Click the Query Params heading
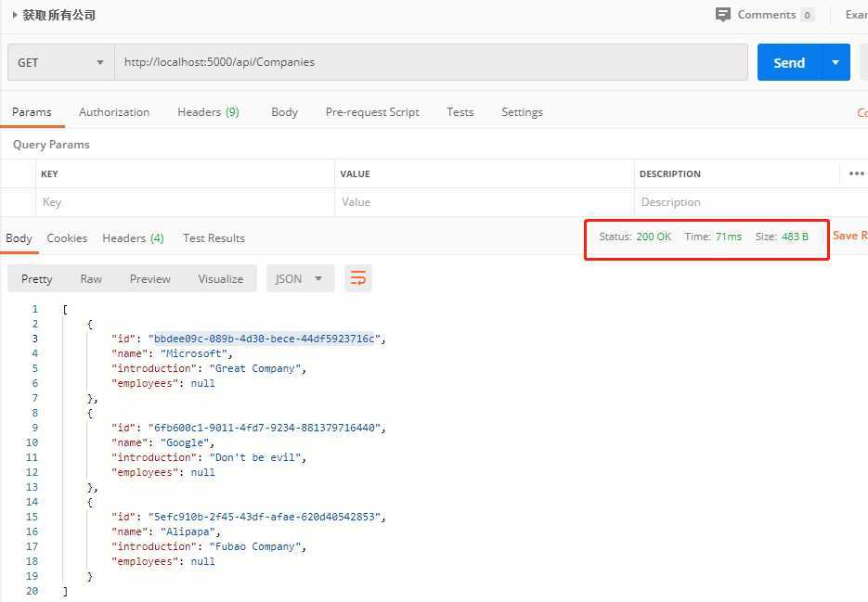This screenshot has width=868, height=602. coord(51,145)
